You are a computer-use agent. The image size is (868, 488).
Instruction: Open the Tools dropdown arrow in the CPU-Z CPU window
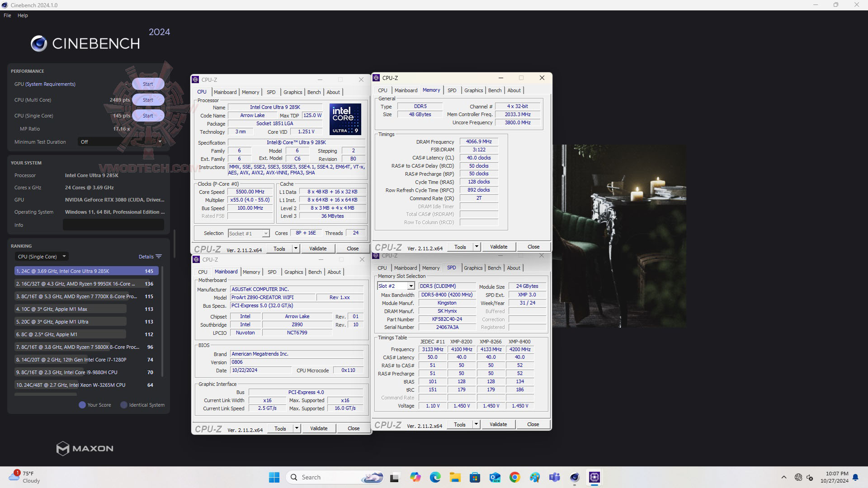tap(296, 249)
